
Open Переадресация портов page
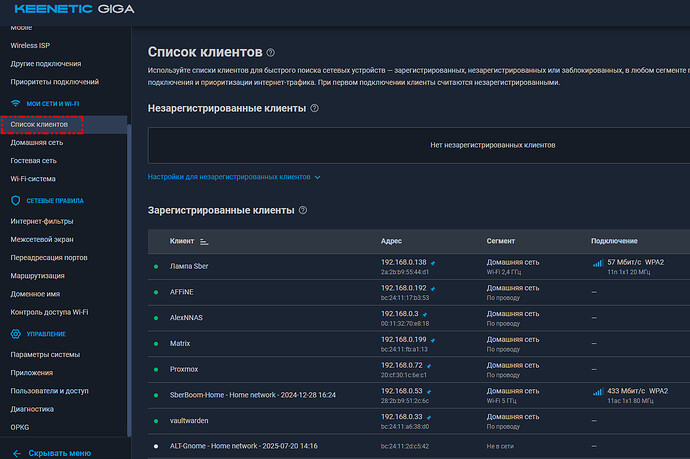55,257
